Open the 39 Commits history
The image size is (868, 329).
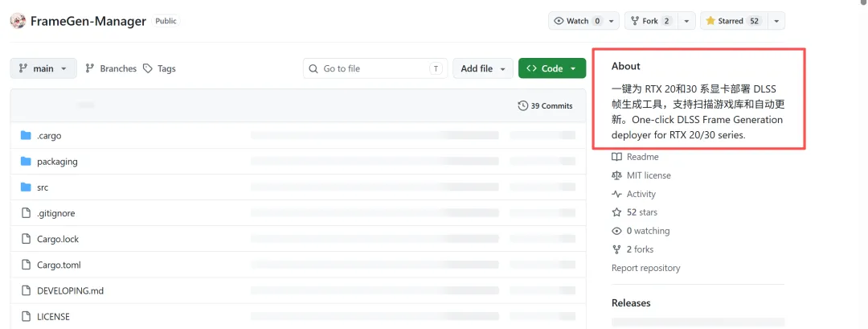(x=545, y=106)
